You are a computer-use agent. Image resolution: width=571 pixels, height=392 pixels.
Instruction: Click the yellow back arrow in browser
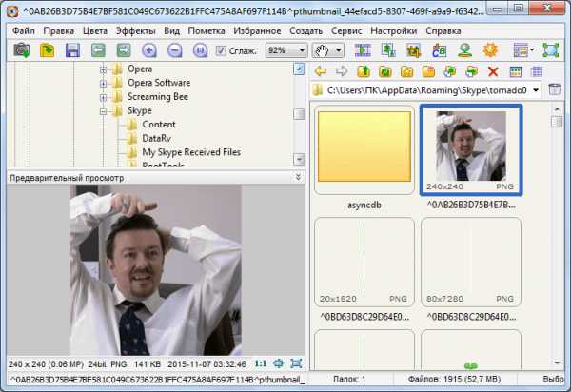coord(321,71)
